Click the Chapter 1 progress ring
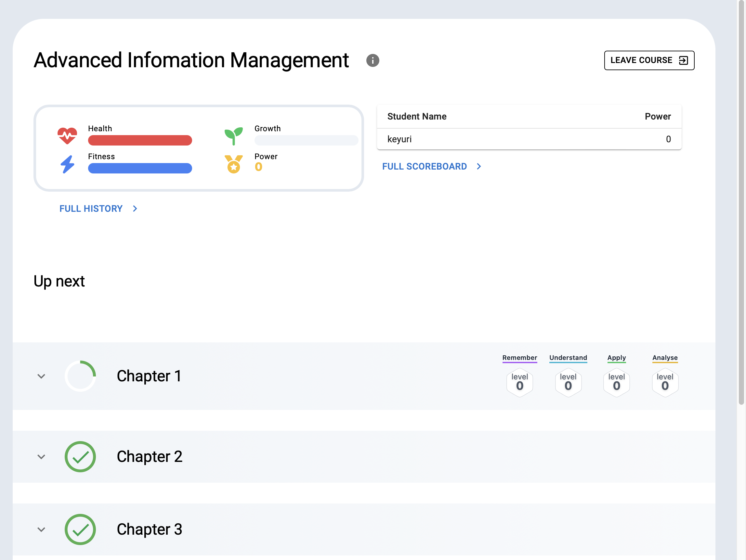The width and height of the screenshot is (746, 560). point(80,376)
